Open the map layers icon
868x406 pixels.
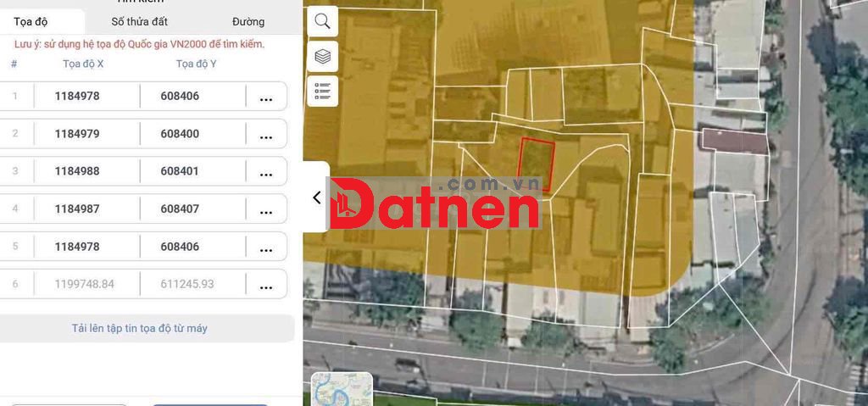(x=322, y=57)
